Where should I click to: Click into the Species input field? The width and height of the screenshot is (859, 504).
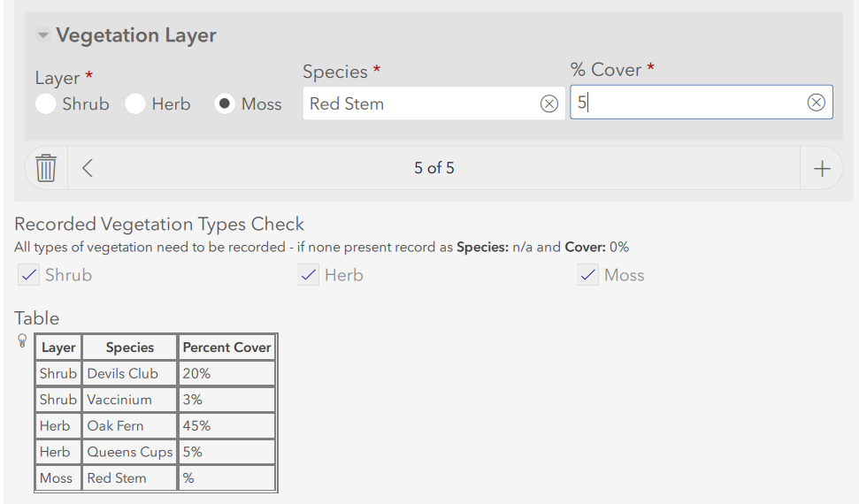(x=420, y=103)
